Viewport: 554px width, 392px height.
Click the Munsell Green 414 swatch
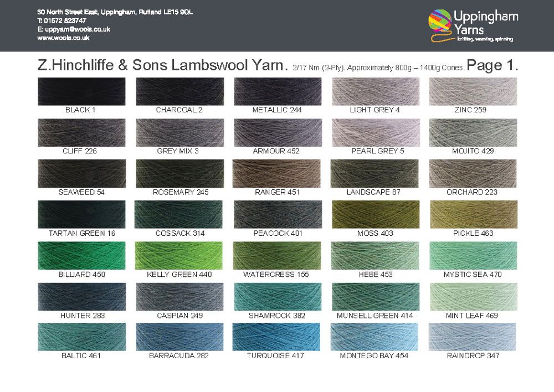coord(376,297)
